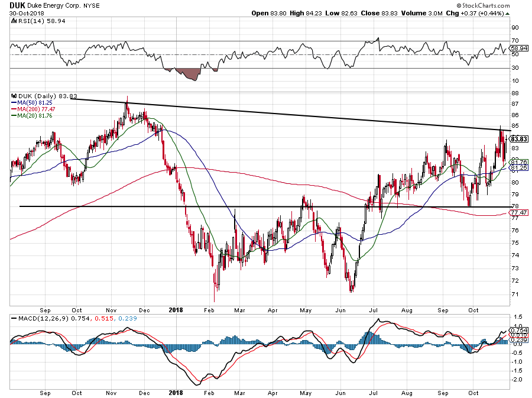
Task: Click the 71 label on price axis
Action: pyautogui.click(x=515, y=294)
